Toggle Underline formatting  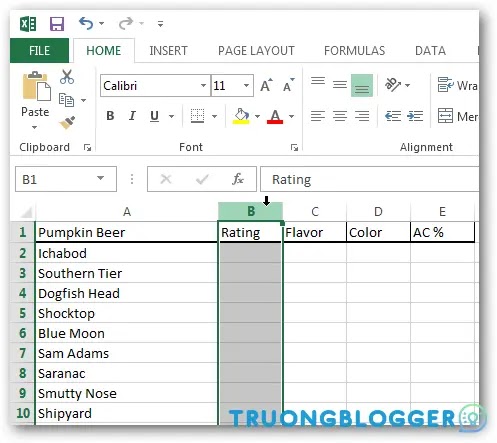[154, 116]
